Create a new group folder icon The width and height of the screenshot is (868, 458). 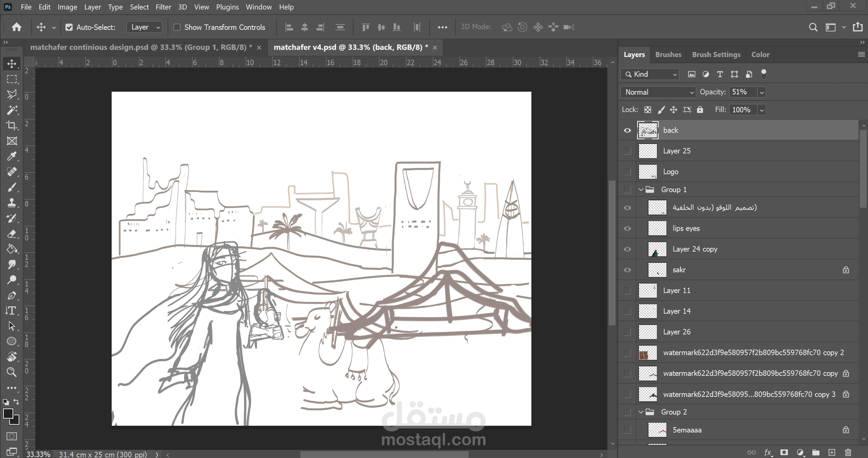(x=816, y=452)
